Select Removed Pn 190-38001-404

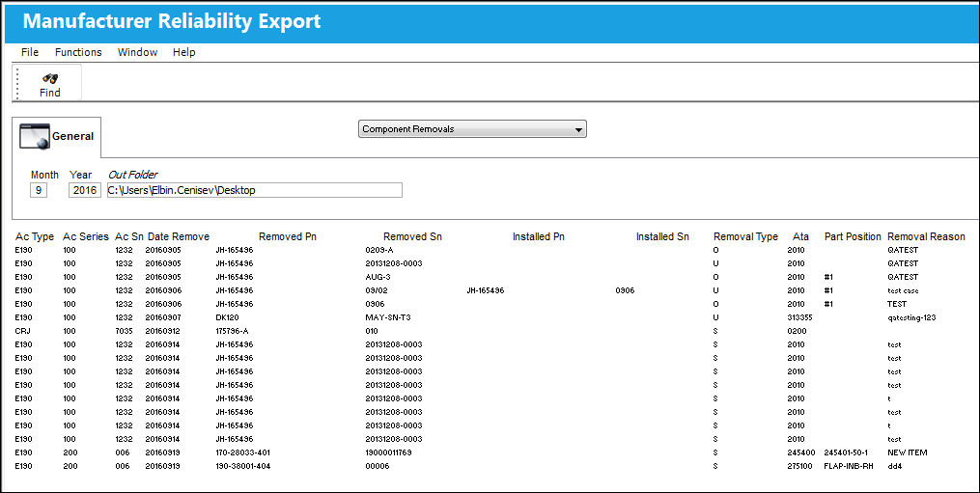243,466
